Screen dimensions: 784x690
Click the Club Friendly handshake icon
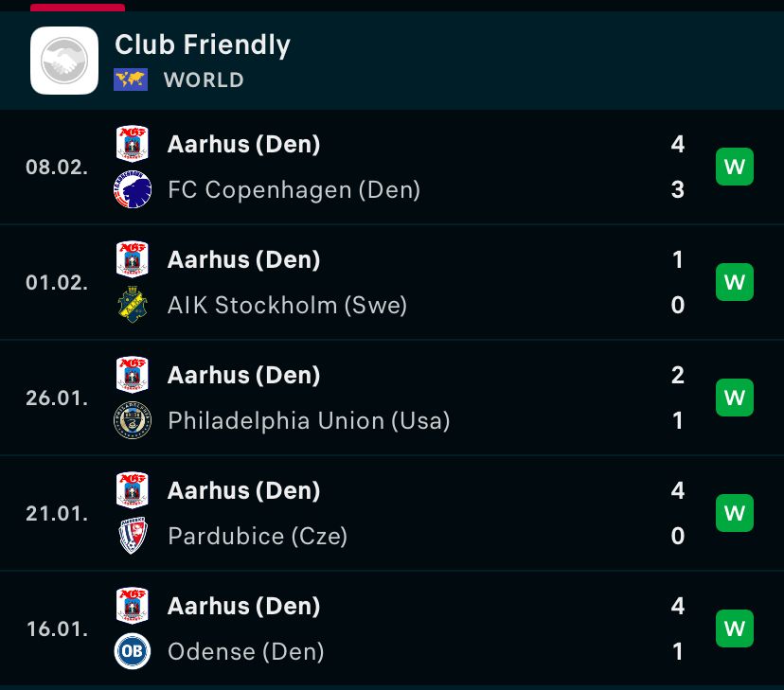(64, 61)
